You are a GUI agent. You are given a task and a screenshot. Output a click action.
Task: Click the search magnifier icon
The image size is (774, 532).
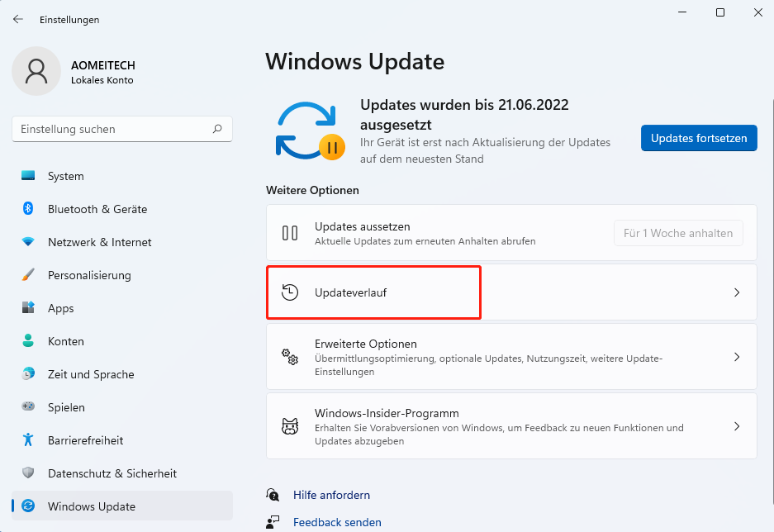(x=217, y=129)
